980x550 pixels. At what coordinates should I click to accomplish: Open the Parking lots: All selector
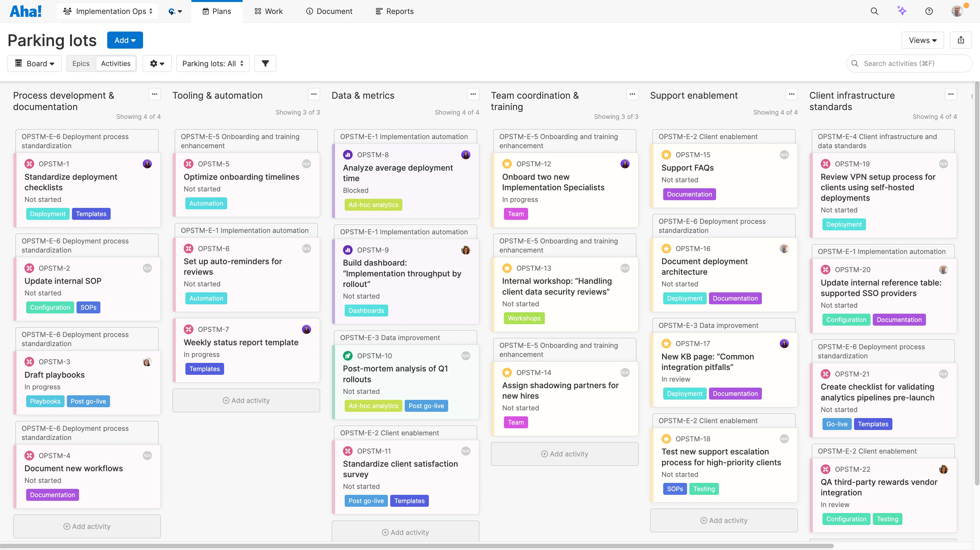(212, 63)
